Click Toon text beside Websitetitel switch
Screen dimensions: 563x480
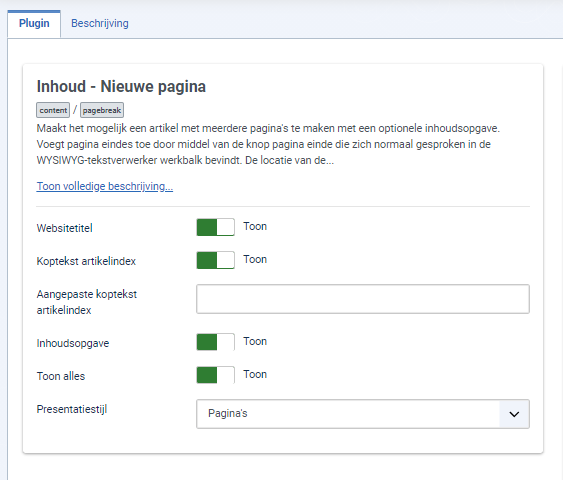click(255, 227)
